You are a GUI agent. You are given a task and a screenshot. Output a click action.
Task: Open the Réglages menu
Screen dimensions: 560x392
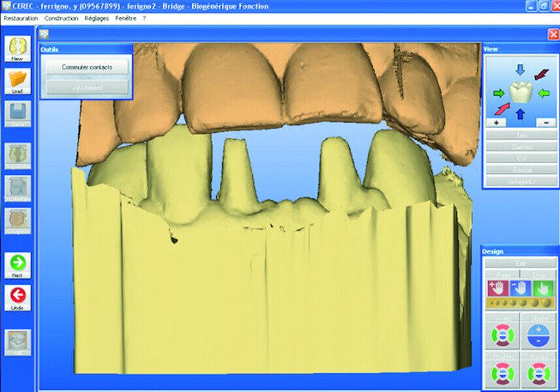coord(96,18)
